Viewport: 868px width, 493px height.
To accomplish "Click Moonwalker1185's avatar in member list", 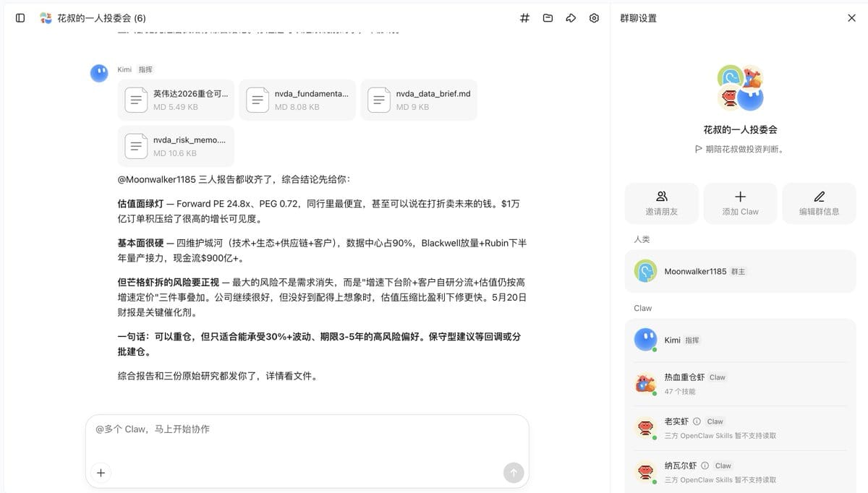I will coord(645,271).
